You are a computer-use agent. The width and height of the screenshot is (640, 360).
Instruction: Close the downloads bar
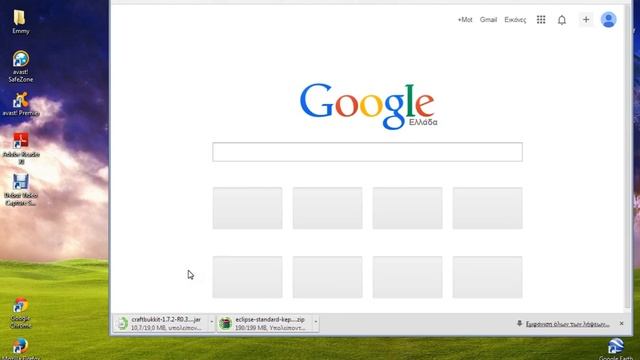(x=621, y=323)
